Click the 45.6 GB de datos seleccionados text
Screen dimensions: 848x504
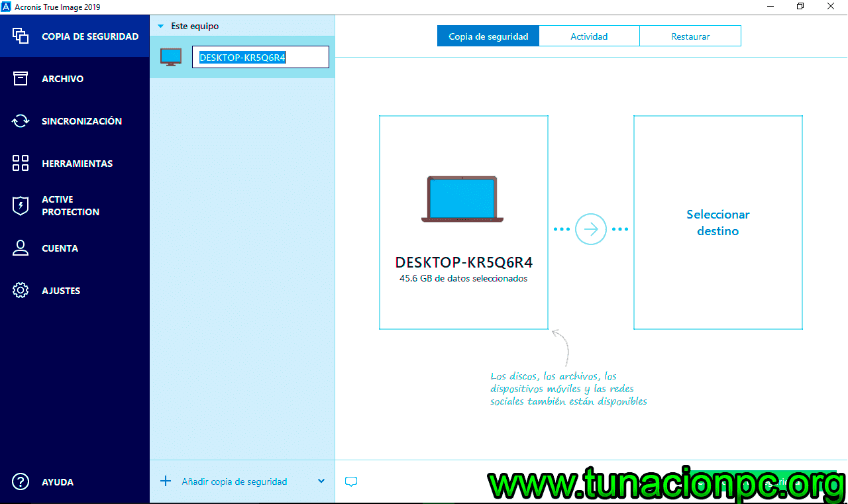point(464,279)
